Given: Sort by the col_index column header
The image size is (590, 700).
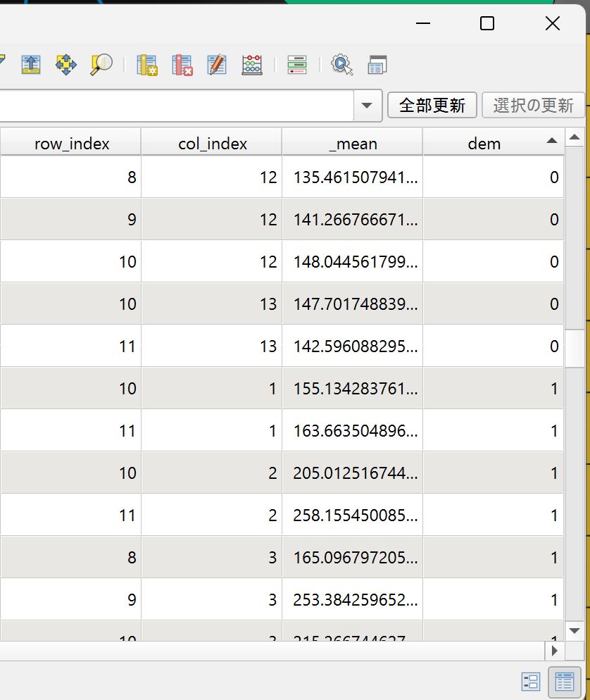Looking at the screenshot, I should tap(212, 144).
